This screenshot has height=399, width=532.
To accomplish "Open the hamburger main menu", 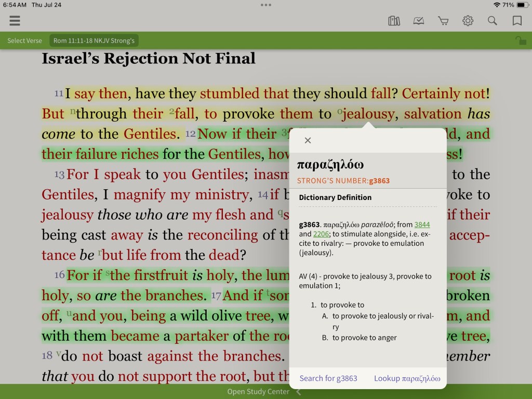I will click(15, 21).
